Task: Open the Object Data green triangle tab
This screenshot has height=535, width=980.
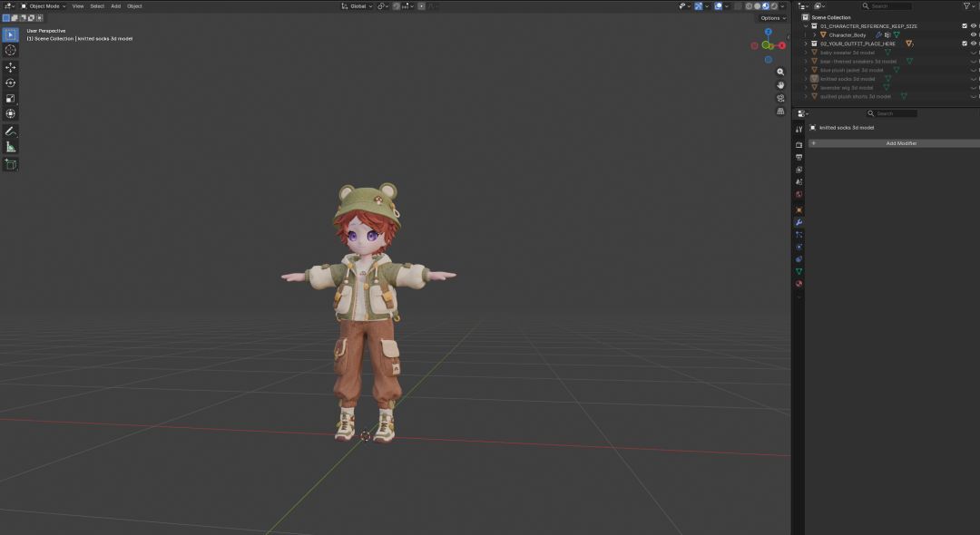Action: click(799, 271)
